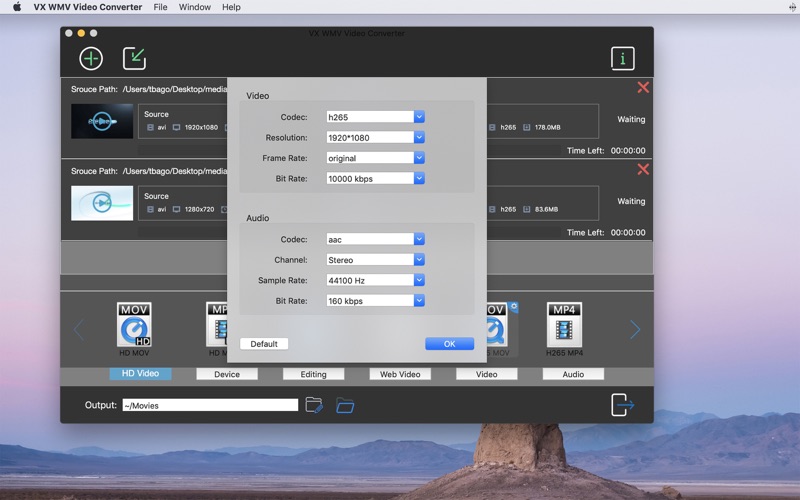The height and width of the screenshot is (500, 800).
Task: Click the 83.6MB size text
Action: tap(546, 209)
